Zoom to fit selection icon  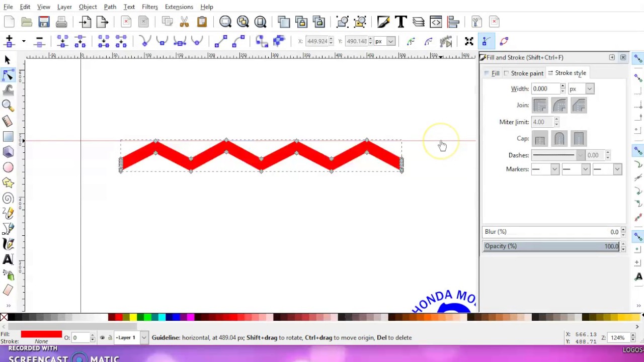click(225, 22)
